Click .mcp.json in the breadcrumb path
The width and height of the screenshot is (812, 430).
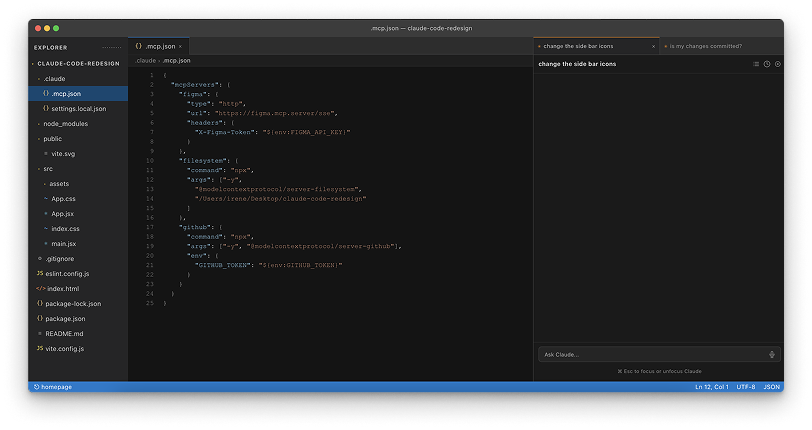pyautogui.click(x=177, y=61)
